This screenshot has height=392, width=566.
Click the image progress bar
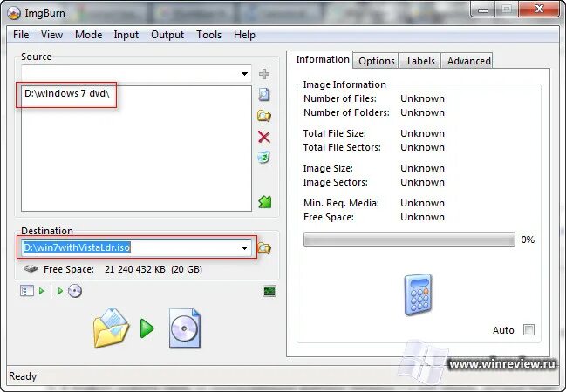tap(409, 240)
